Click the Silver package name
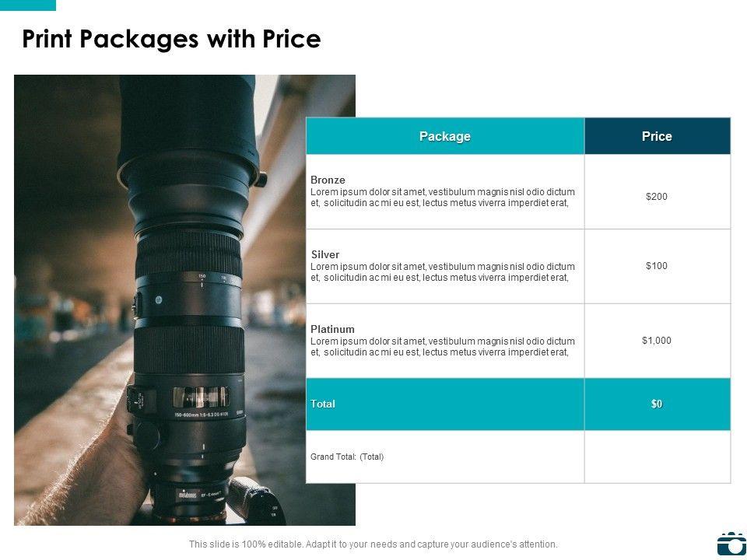This screenshot has width=747, height=560. [325, 254]
